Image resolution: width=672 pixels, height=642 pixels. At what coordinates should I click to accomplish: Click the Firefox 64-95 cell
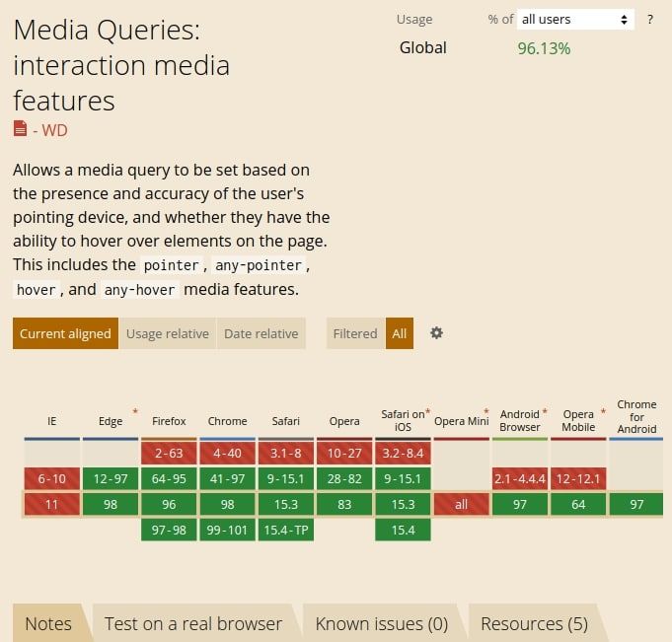(x=169, y=478)
